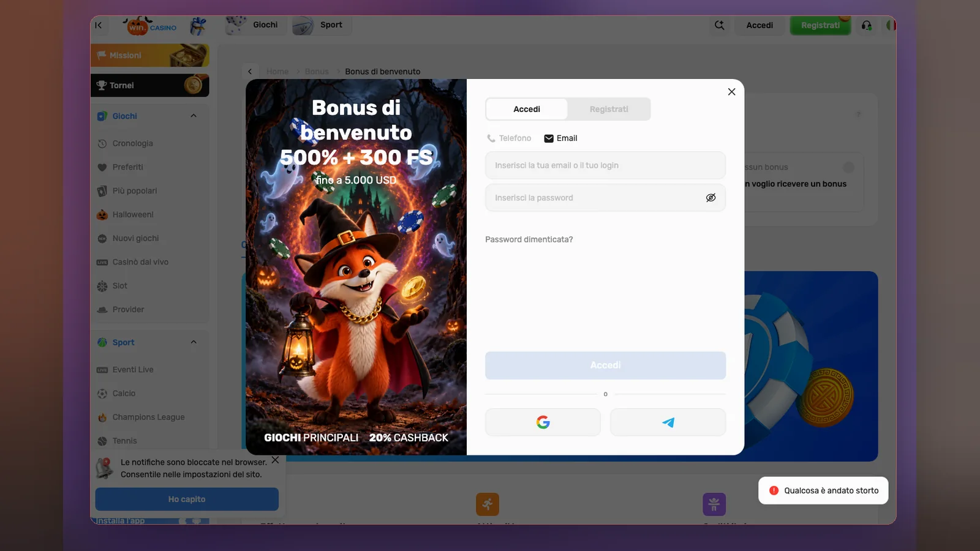Open the Win Casino logo home

[x=151, y=26]
